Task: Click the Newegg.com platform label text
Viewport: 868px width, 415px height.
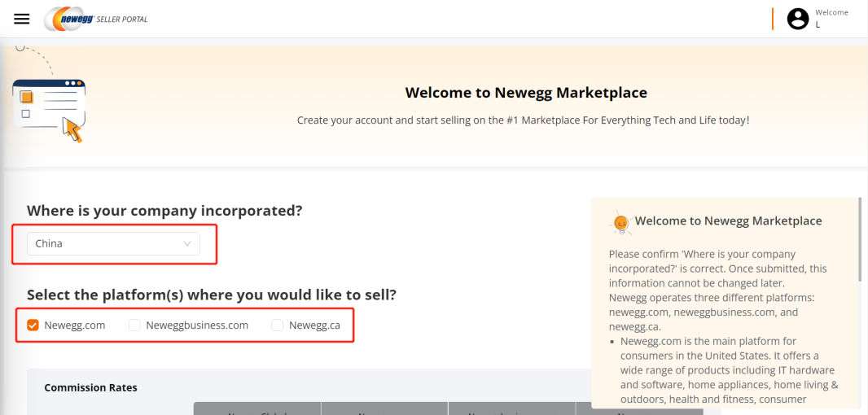Action: pos(75,325)
